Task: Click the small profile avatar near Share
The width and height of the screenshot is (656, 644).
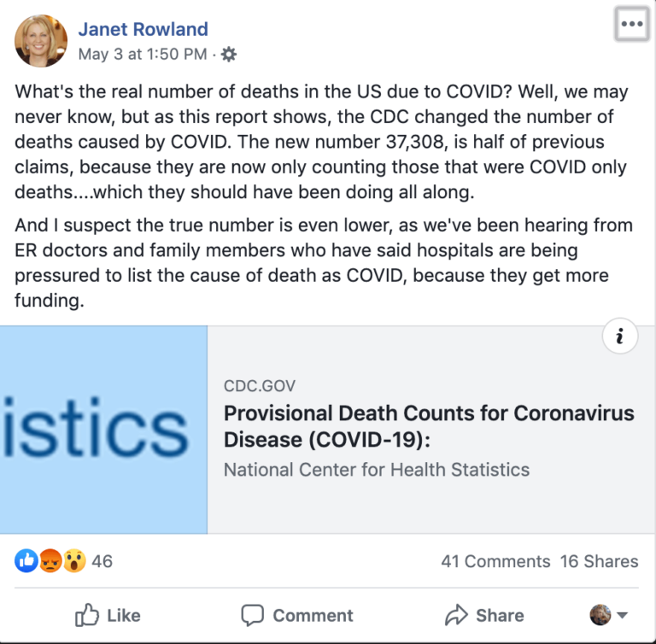Action: (x=600, y=615)
